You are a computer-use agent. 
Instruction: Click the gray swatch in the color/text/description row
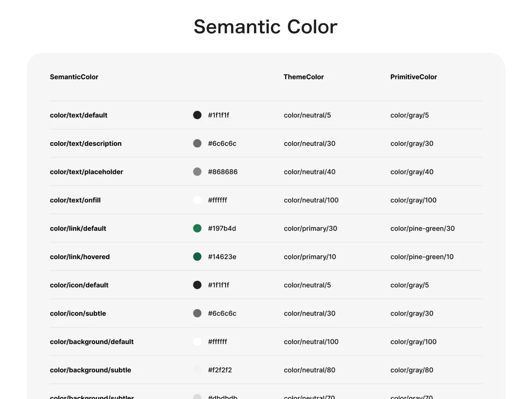pos(197,143)
